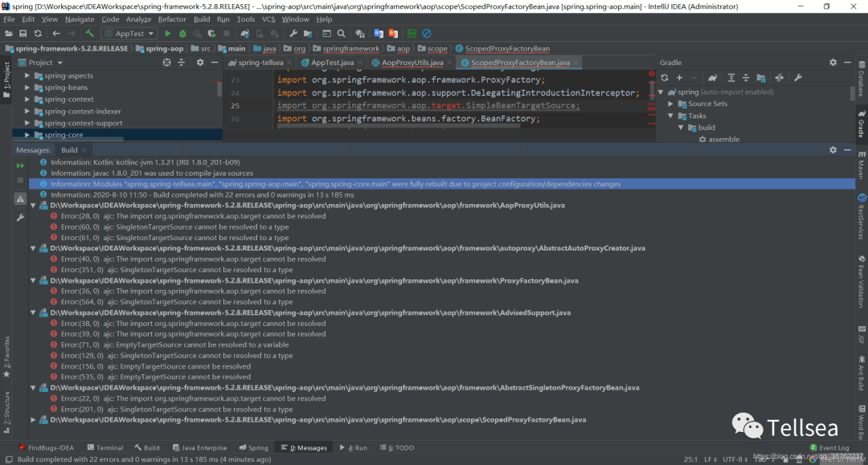Click the Messages panel gear icon

(x=833, y=150)
